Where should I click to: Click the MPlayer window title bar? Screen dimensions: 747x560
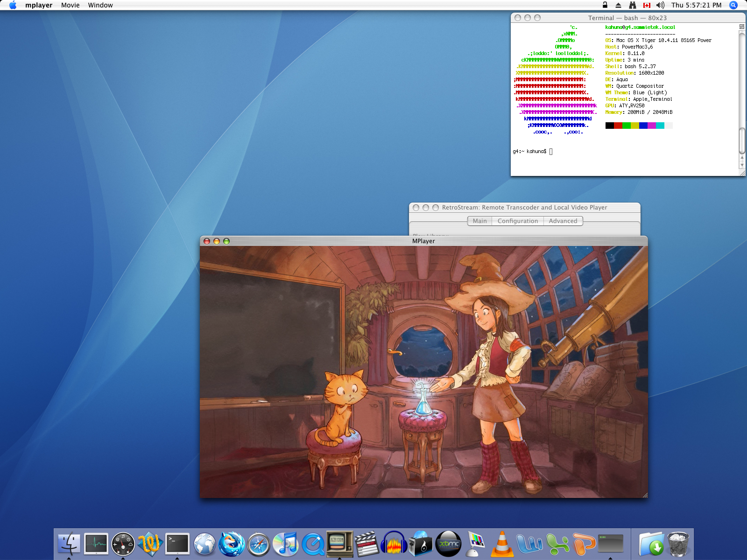point(424,241)
